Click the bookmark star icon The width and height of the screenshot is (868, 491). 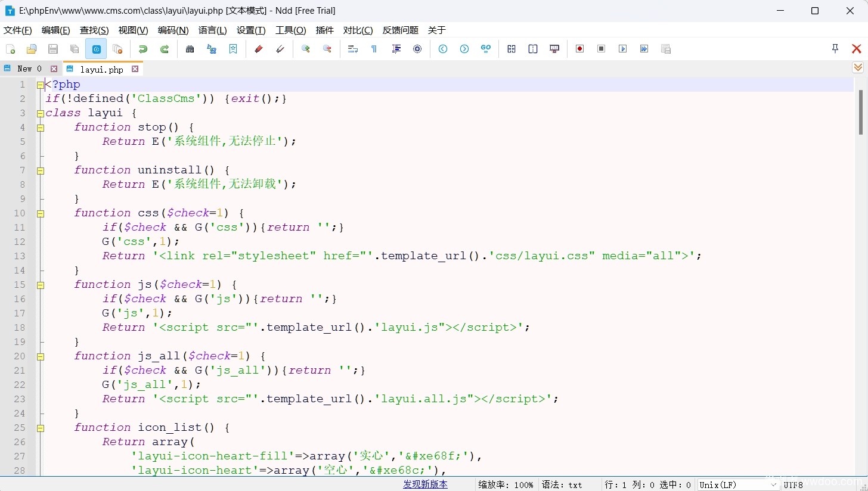233,49
